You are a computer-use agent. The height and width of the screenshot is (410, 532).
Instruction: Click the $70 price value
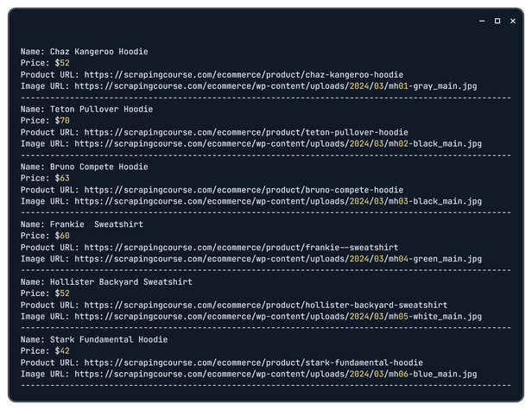[62, 121]
